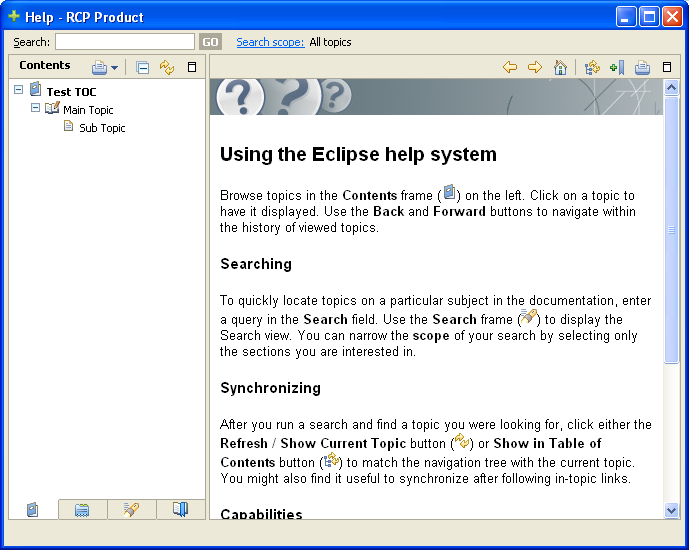Bookmark the current document

(617, 67)
